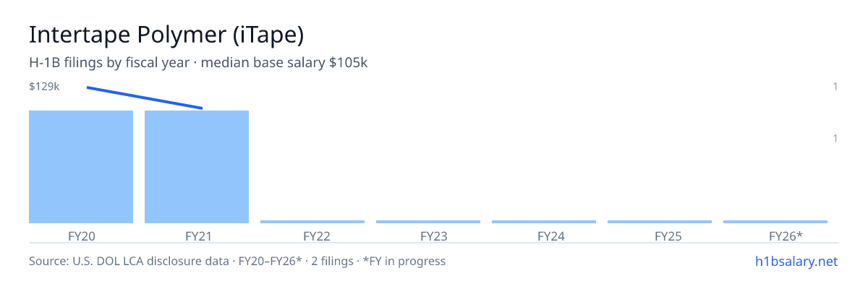Click the FY20 axis label
This screenshot has height=289, width=868.
pyautogui.click(x=81, y=236)
